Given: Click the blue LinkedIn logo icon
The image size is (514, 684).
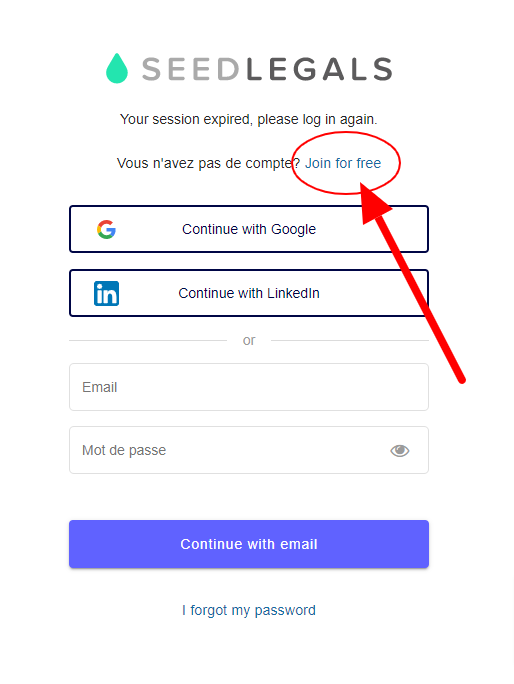Looking at the screenshot, I should (106, 294).
